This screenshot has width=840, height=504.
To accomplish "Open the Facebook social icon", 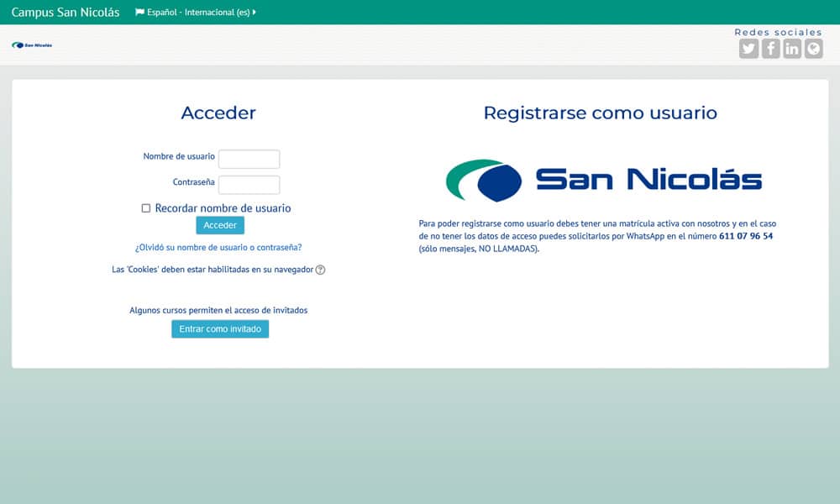I will (770, 49).
